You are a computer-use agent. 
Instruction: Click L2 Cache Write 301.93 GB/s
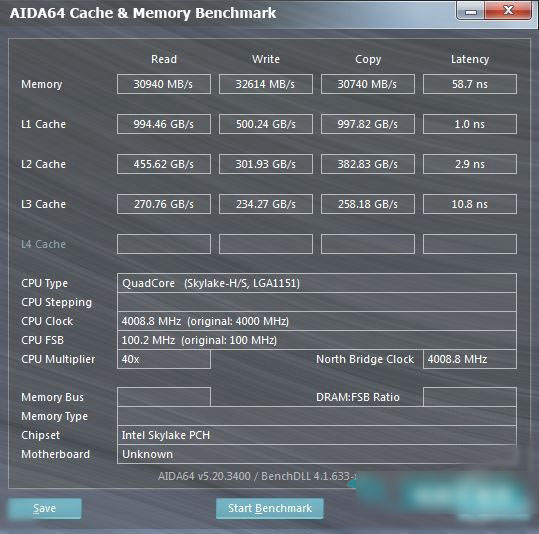click(x=266, y=164)
